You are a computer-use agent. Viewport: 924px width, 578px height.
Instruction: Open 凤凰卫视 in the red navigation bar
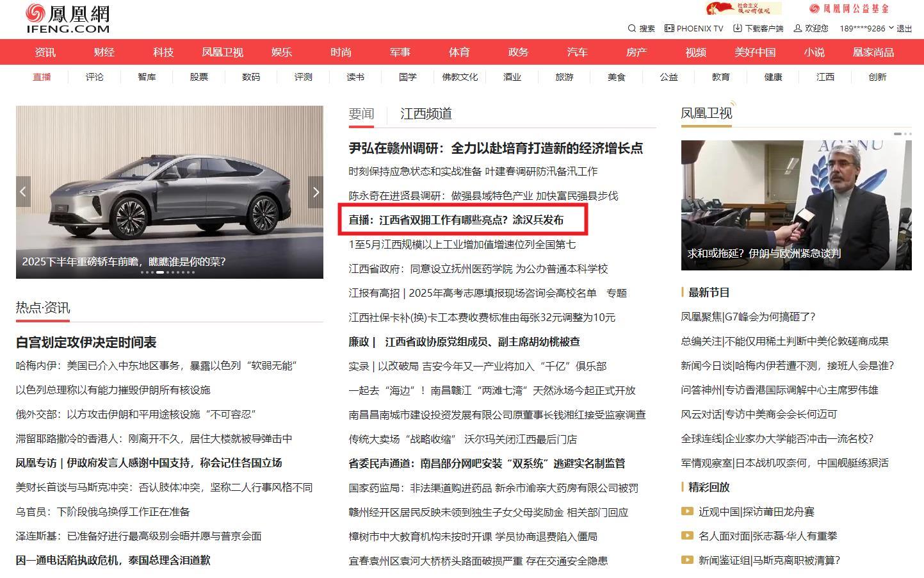coord(222,52)
